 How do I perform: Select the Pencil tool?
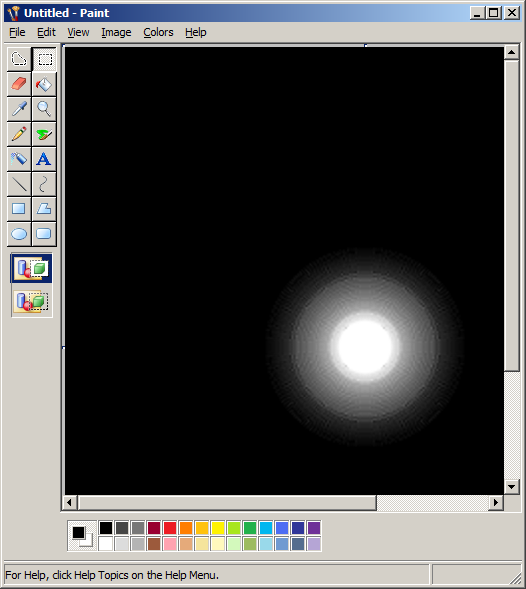click(x=19, y=134)
